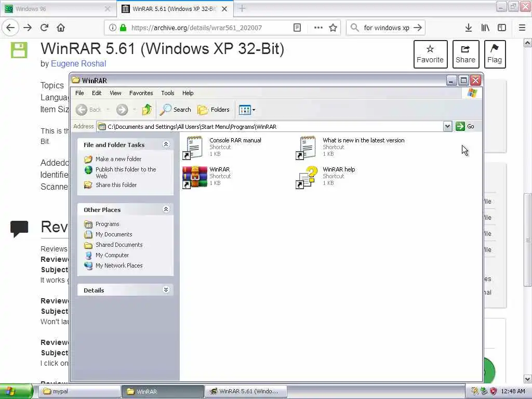Select the Console RAR manual shortcut icon
The width and height of the screenshot is (532, 399).
(x=193, y=148)
